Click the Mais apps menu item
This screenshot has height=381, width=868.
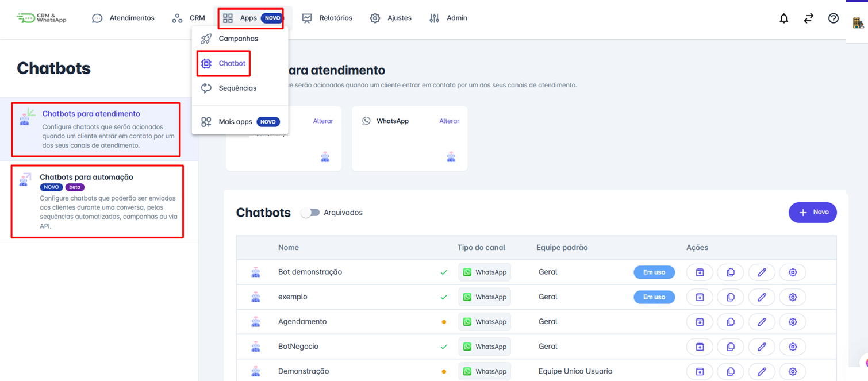pos(236,121)
